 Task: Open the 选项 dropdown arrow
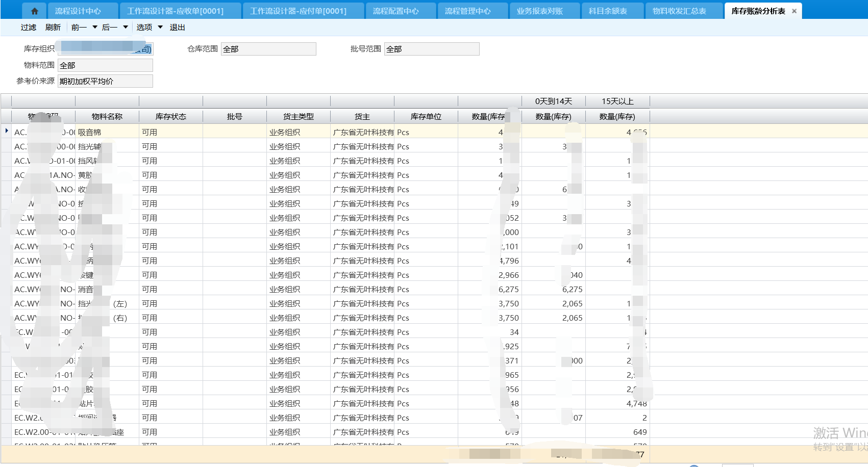coord(160,27)
